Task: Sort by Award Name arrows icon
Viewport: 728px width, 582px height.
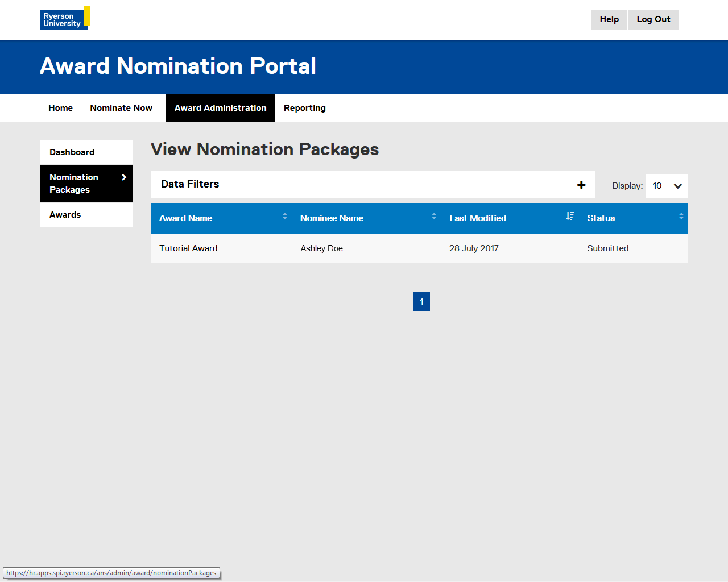Action: [284, 216]
